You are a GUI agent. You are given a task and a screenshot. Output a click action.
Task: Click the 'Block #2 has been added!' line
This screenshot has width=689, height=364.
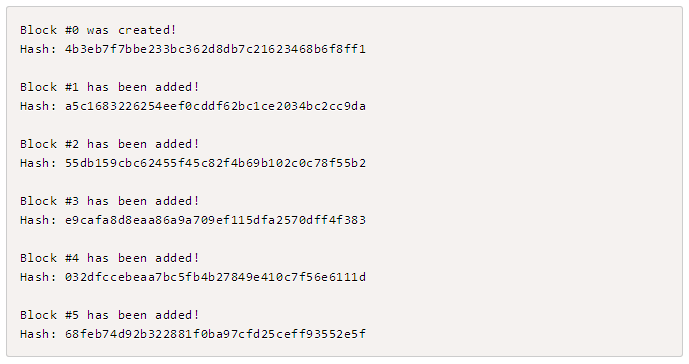tap(110, 144)
